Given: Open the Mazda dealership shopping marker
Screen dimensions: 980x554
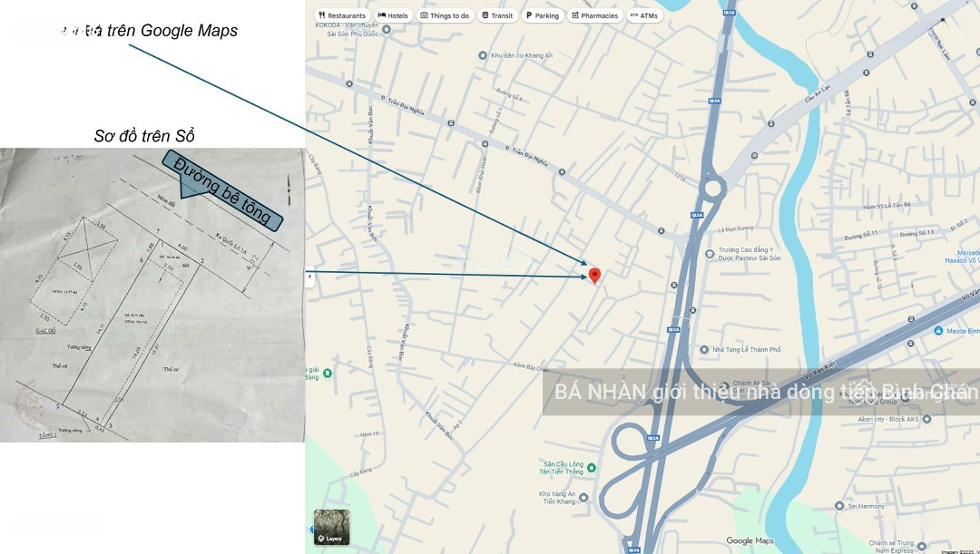Looking at the screenshot, I should tap(938, 331).
